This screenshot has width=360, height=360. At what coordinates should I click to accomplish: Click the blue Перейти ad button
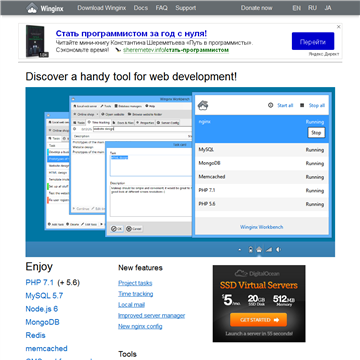tap(313, 41)
